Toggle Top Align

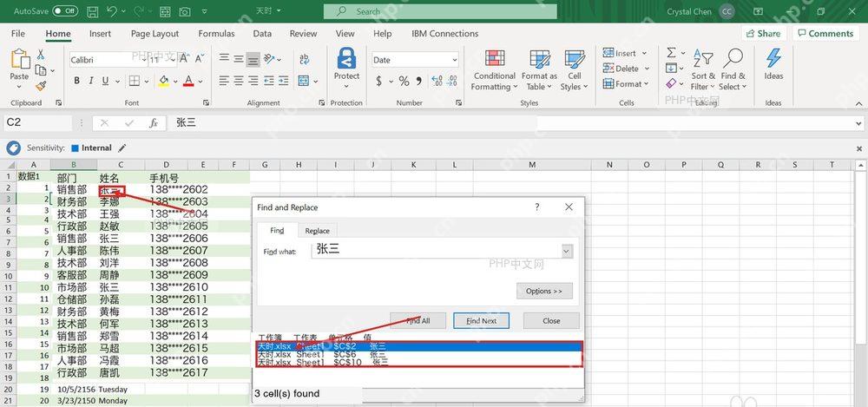(224, 59)
